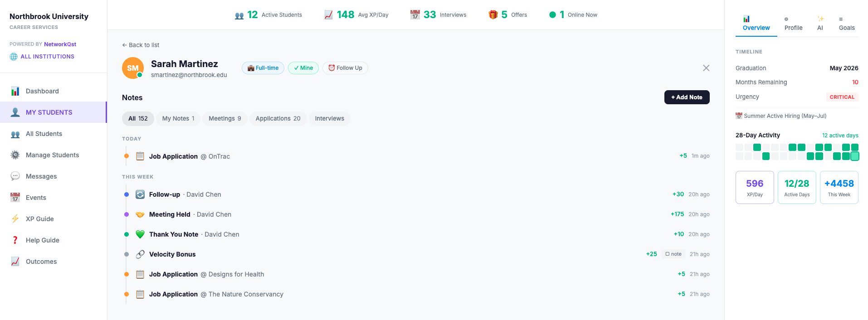Screen dimensions: 868x320
Task: Click the green Online Now status dot
Action: (552, 15)
